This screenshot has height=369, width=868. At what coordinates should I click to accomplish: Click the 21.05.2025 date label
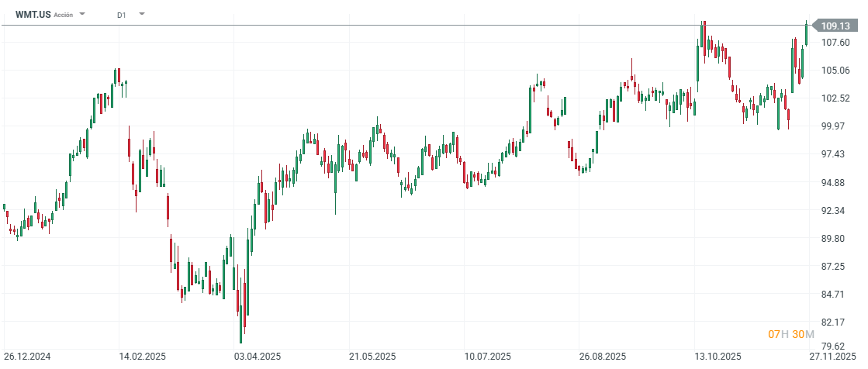372,357
